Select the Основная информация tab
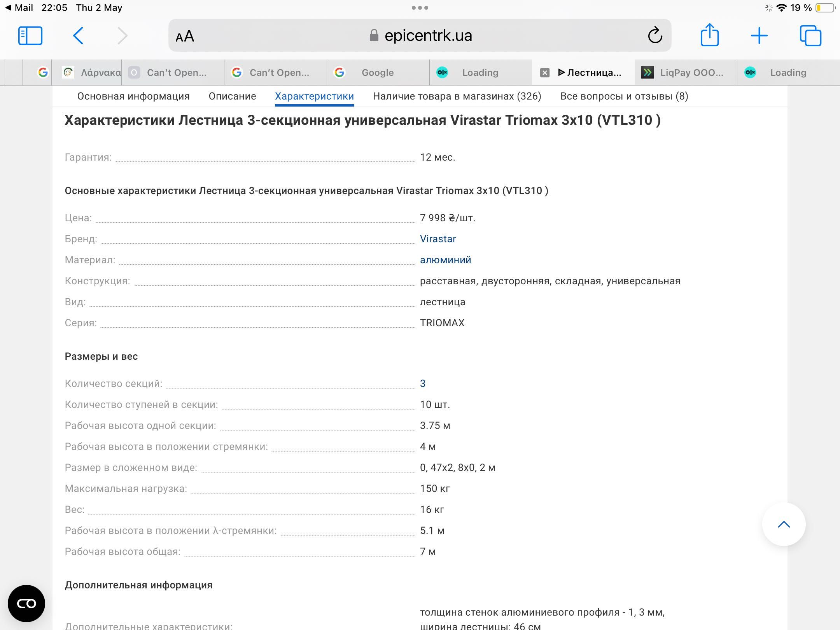 pos(132,96)
